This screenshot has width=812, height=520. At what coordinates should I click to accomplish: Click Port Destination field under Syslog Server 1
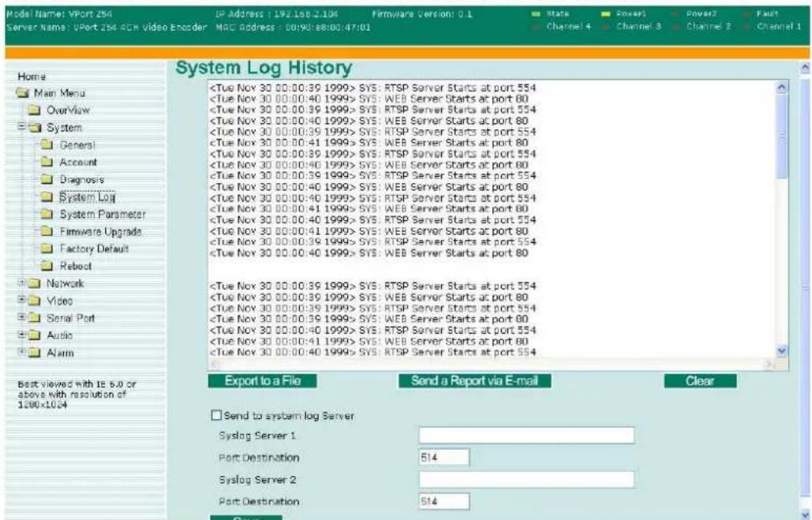click(x=443, y=458)
